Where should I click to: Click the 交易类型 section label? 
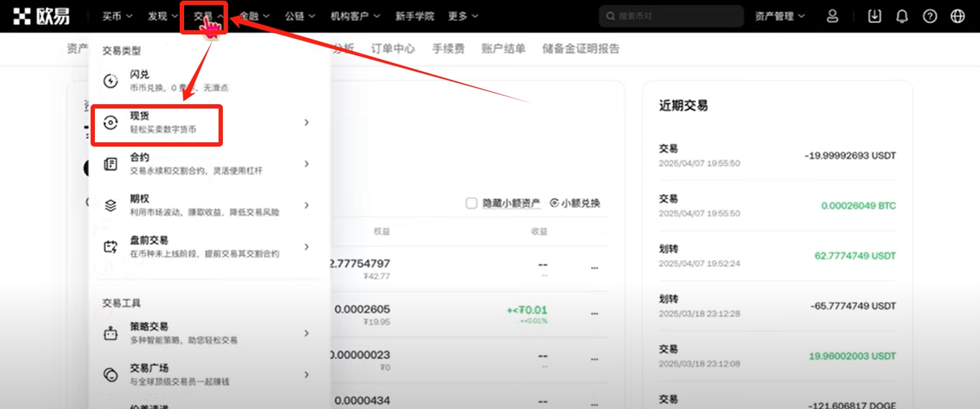[x=122, y=51]
